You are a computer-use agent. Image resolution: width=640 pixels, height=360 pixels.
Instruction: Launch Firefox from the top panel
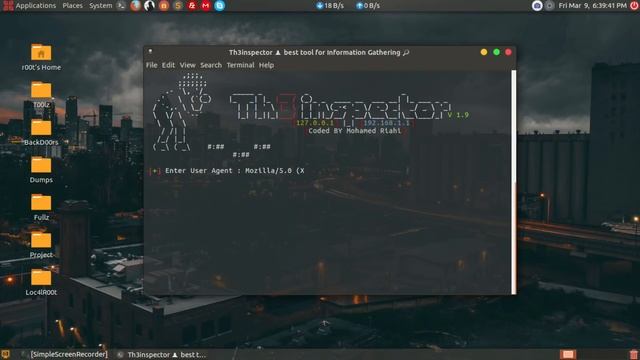point(136,6)
